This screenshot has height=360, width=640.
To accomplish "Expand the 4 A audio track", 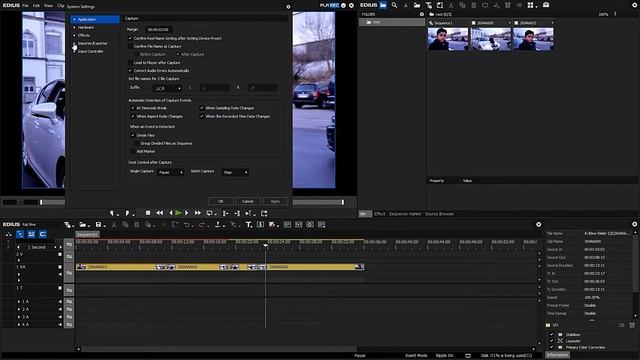I will pyautogui.click(x=19, y=324).
